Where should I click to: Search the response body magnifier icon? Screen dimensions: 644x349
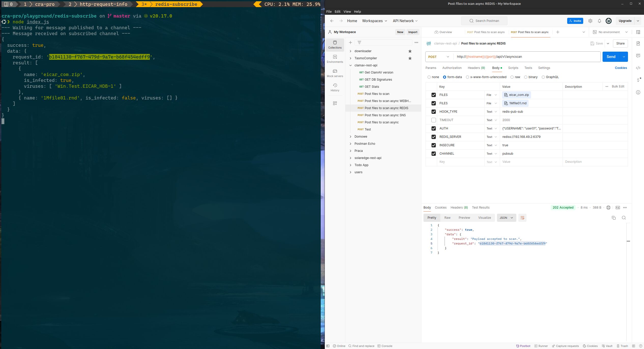(624, 218)
